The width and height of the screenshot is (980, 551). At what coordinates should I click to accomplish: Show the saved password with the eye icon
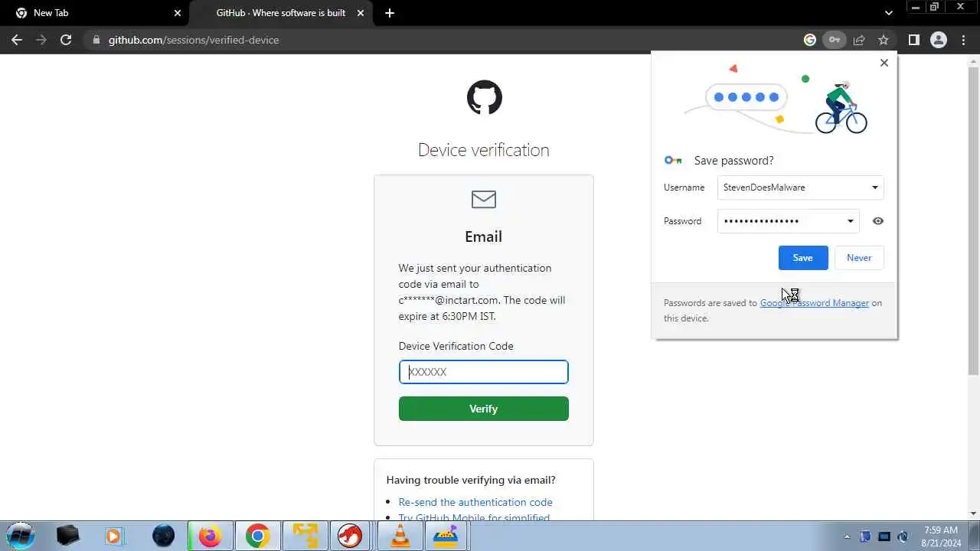point(878,221)
